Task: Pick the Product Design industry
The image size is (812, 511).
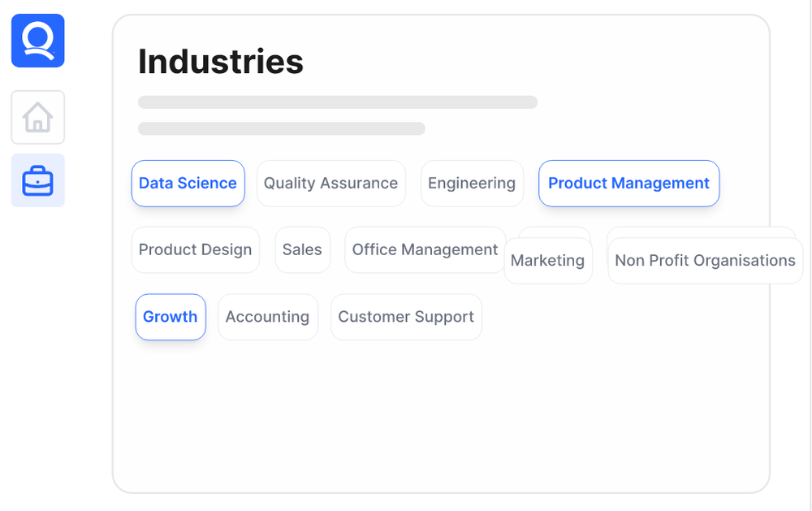Action: click(x=195, y=250)
